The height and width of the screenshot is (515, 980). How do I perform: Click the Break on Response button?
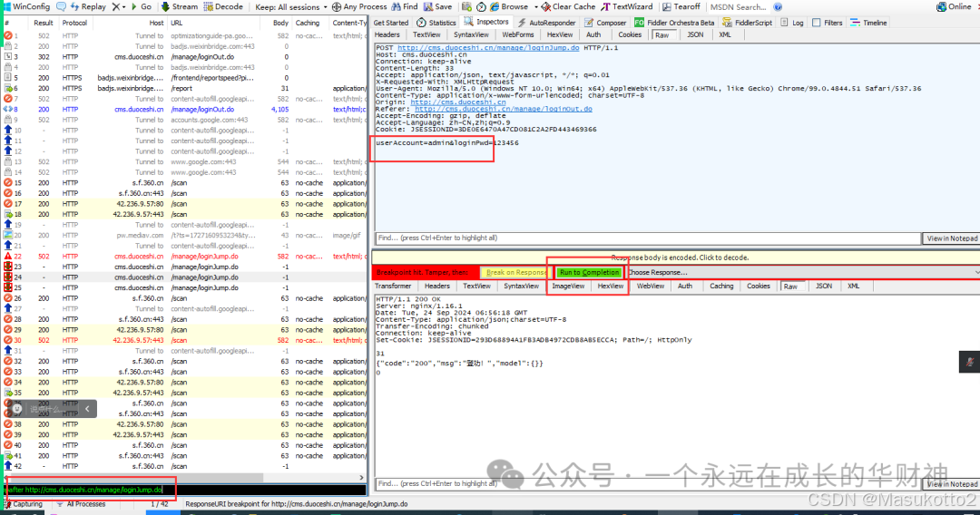tap(515, 273)
